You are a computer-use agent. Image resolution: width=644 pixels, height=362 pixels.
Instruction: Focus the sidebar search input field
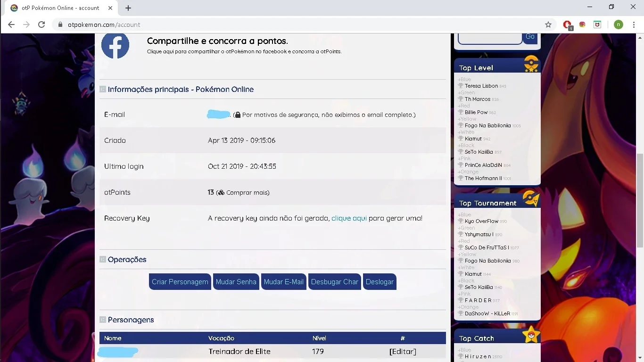point(490,38)
